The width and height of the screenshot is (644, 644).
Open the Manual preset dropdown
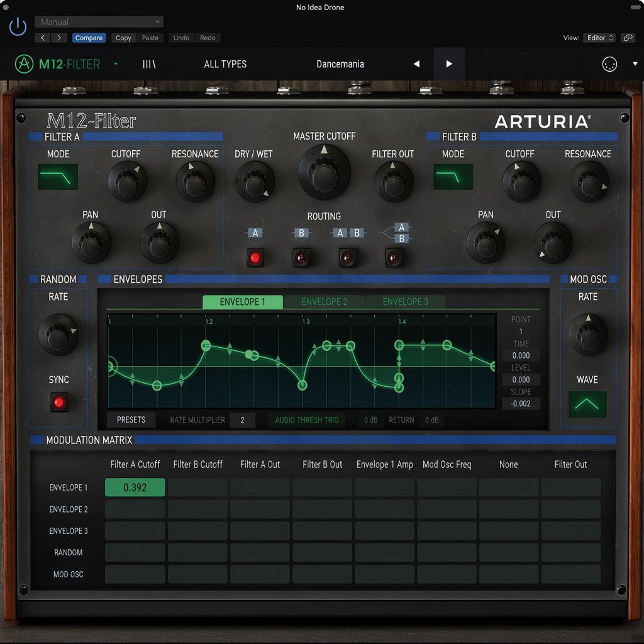click(x=99, y=22)
